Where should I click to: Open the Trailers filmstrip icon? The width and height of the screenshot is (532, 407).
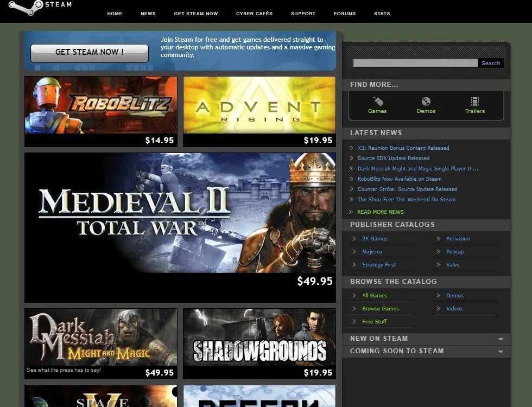coord(474,101)
